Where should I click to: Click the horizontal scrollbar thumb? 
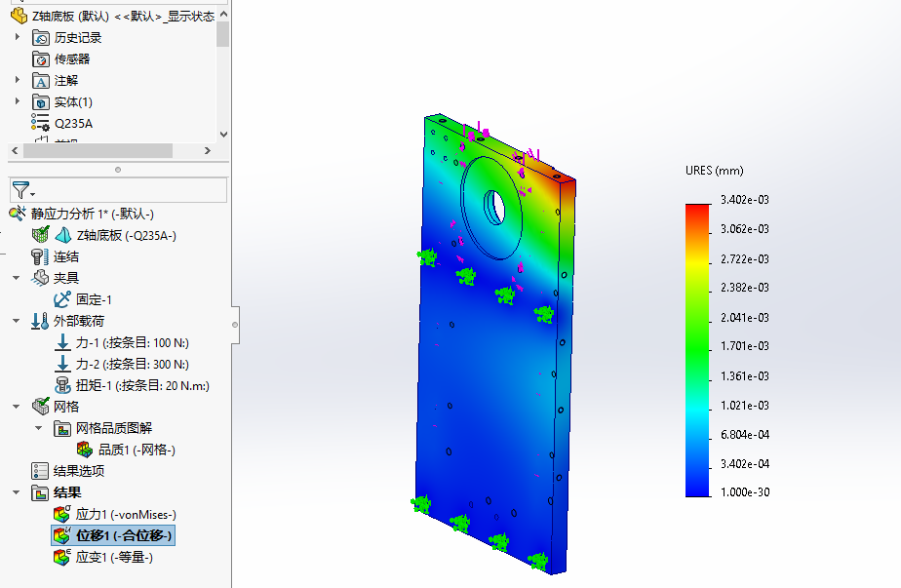[98, 150]
